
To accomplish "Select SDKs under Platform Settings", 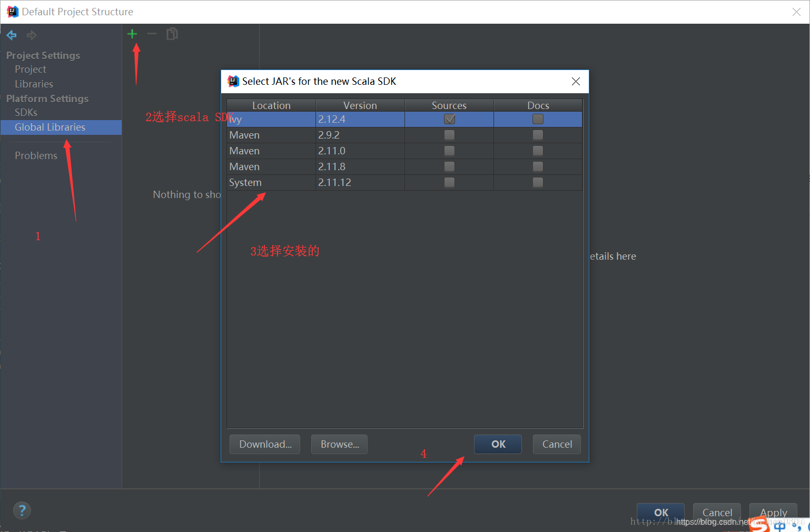I will click(x=26, y=112).
